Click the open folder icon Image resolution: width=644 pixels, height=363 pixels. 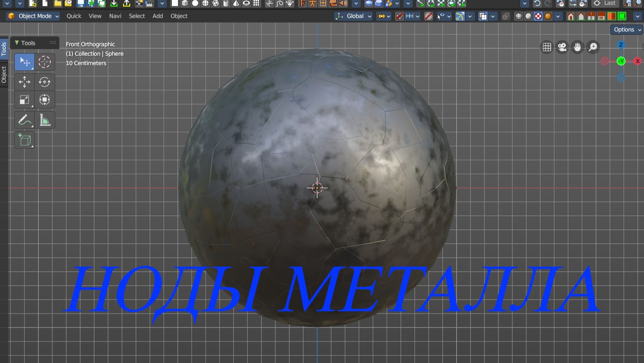[58, 3]
